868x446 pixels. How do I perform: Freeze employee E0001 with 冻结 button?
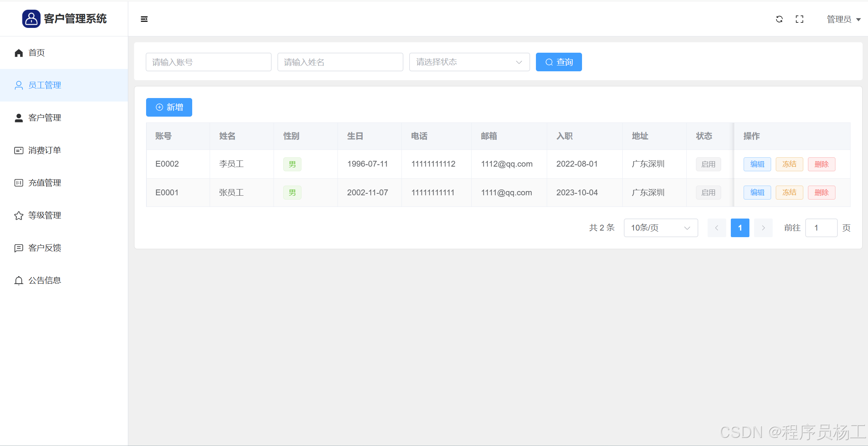coord(789,193)
